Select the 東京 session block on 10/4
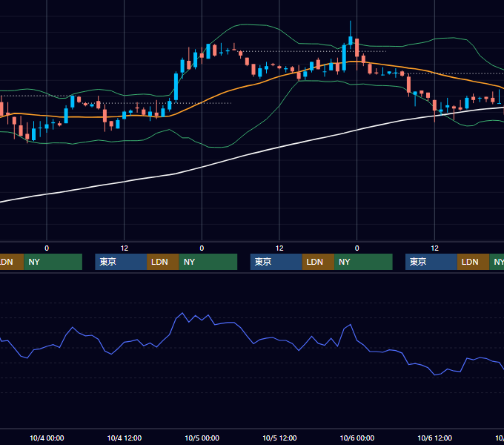The height and width of the screenshot is (445, 504). click(x=121, y=262)
